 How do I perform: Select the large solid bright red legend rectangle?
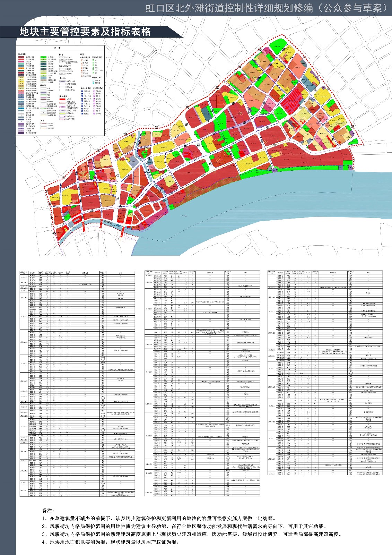(62, 99)
